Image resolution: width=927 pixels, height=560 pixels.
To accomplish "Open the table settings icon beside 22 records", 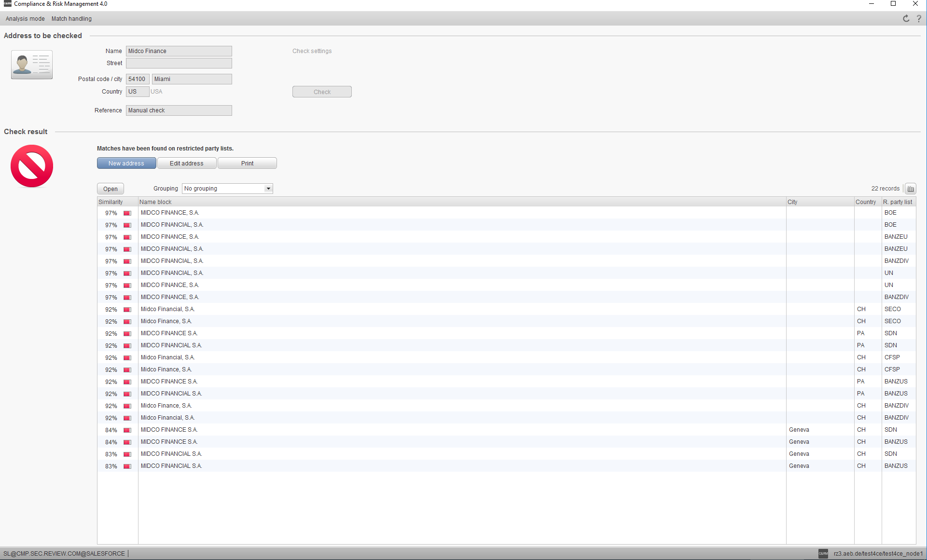I will coord(911,189).
